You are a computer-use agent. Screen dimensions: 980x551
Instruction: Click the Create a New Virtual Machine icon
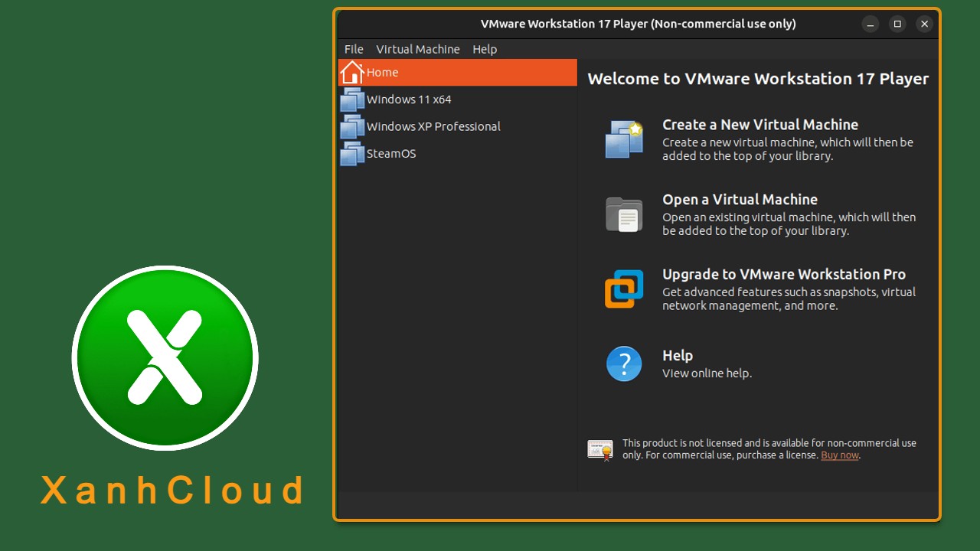pos(624,139)
